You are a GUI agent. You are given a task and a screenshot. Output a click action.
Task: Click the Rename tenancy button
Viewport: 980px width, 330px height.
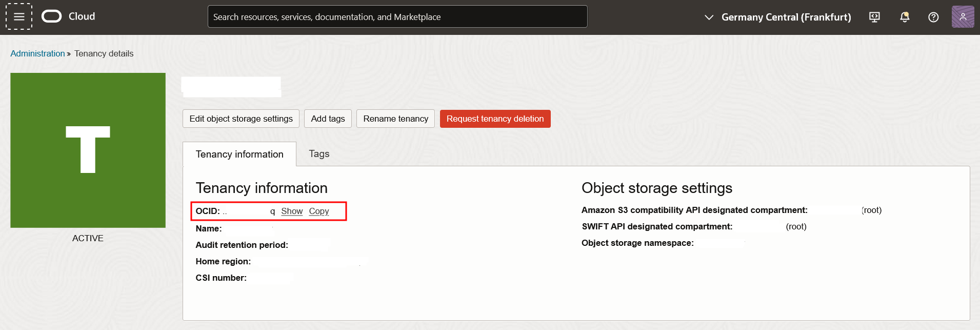395,119
